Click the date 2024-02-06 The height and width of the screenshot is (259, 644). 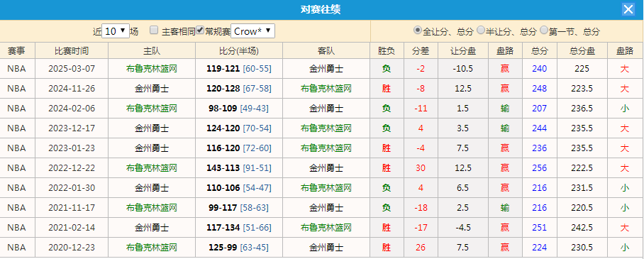pyautogui.click(x=72, y=109)
